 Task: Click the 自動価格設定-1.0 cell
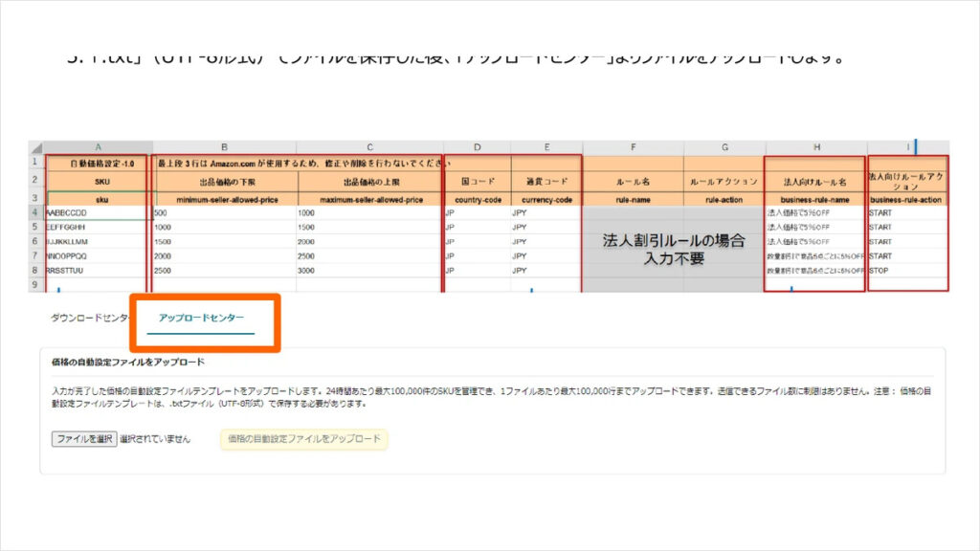point(99,164)
